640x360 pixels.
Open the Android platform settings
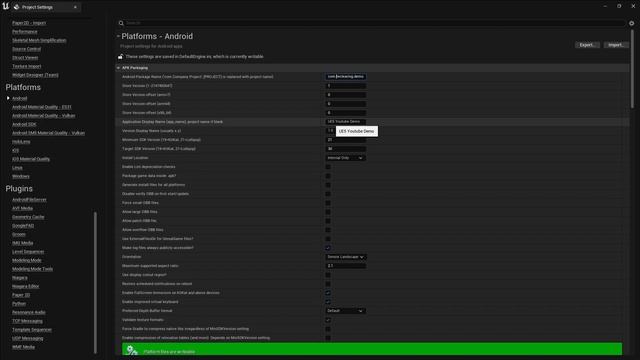pos(20,98)
